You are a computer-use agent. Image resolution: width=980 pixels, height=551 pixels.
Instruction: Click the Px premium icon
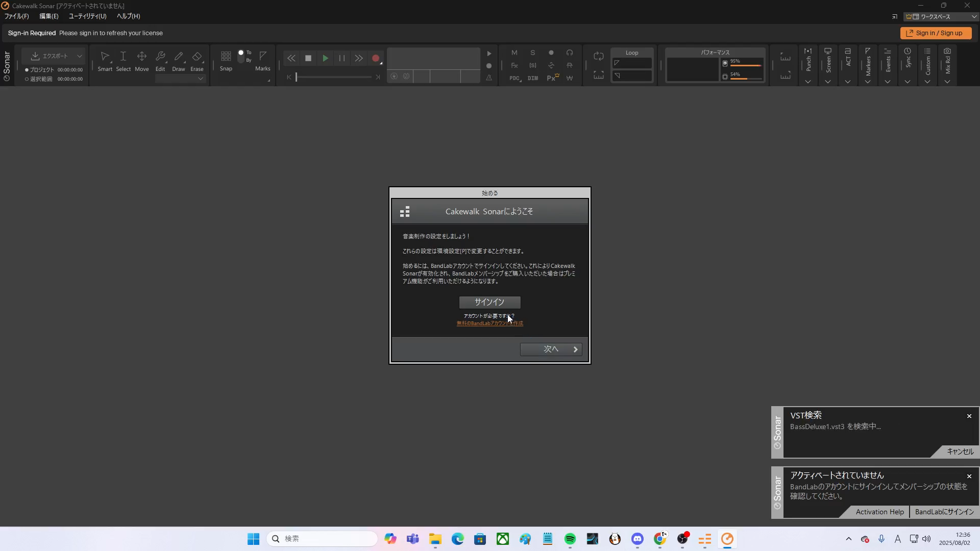click(553, 78)
